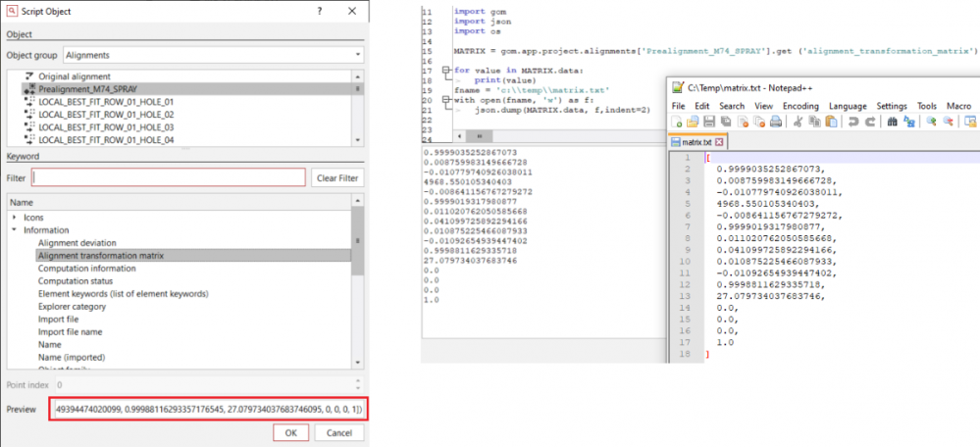This screenshot has height=447, width=980.
Task: Open the Language menu in Notepad++
Action: pos(849,106)
